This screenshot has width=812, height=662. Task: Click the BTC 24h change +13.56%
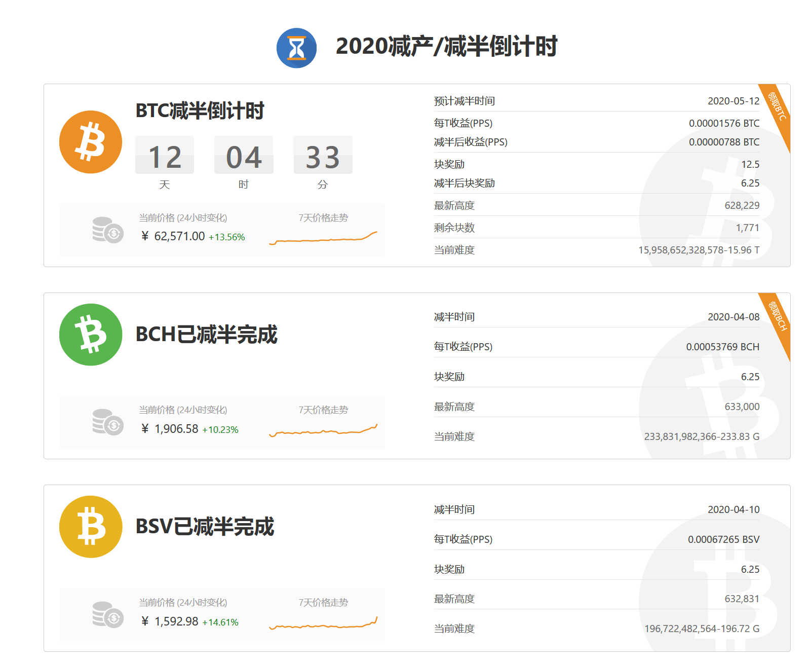pos(226,237)
